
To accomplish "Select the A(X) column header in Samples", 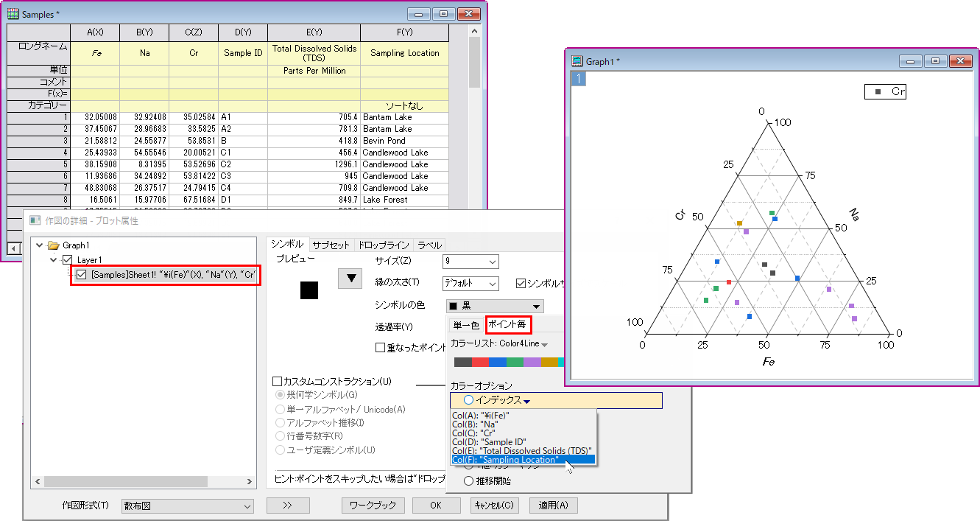I will coord(94,32).
